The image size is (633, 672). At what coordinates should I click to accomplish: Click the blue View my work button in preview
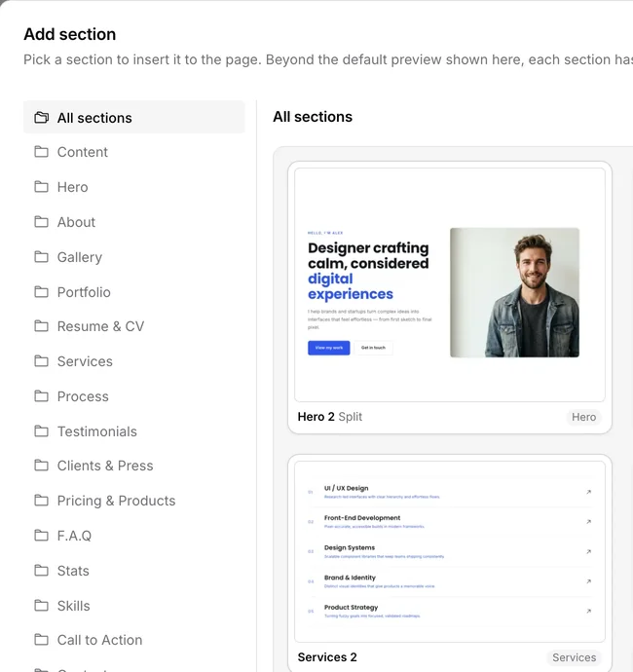point(329,348)
